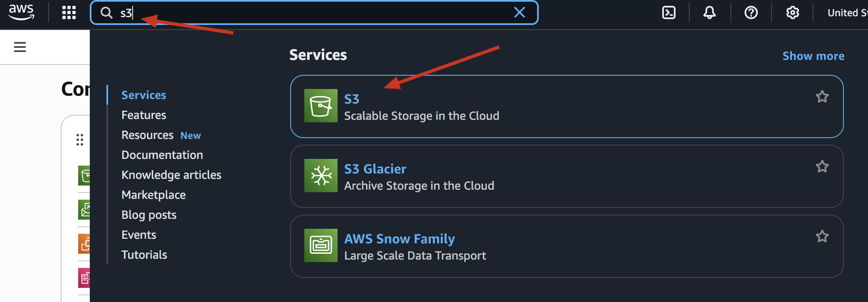Image resolution: width=868 pixels, height=302 pixels.
Task: Click the AWS Snow Family icon
Action: pos(321,245)
